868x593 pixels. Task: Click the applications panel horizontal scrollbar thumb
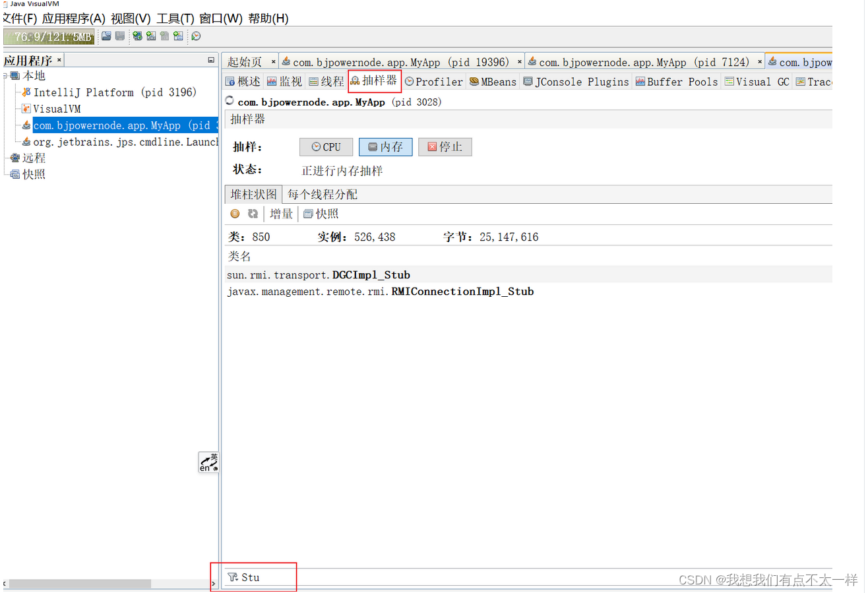pos(80,584)
